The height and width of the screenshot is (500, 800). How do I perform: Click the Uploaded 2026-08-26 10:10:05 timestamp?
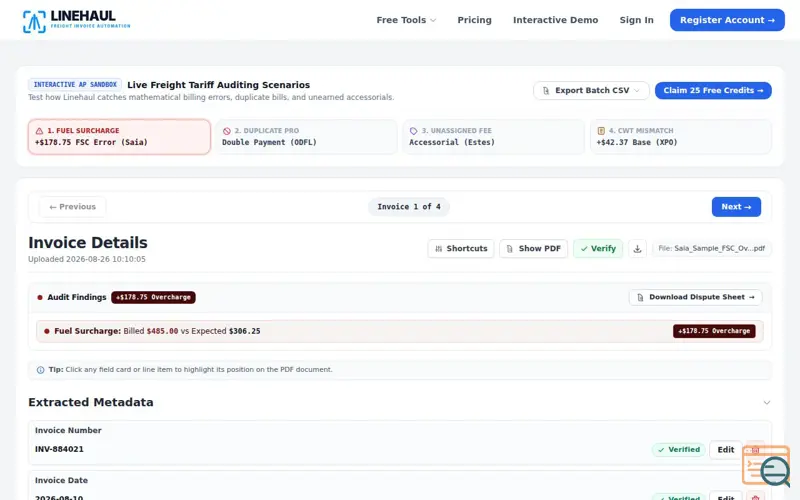point(87,259)
